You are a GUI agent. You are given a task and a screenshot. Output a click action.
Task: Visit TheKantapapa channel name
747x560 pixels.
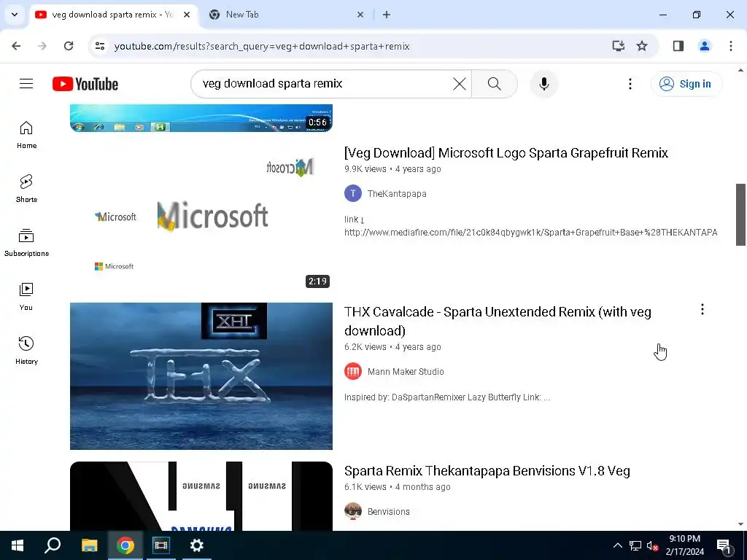point(397,194)
